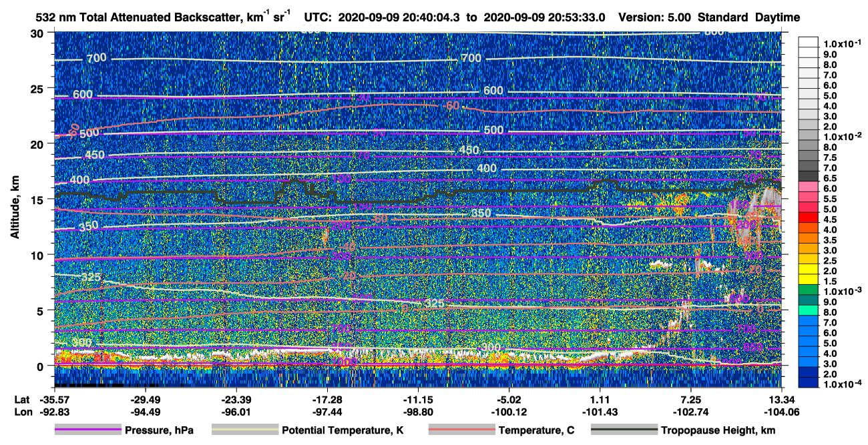Viewport: 868px width, 445px height.
Task: Click the longitude value '-97.44'
Action: click(x=327, y=412)
